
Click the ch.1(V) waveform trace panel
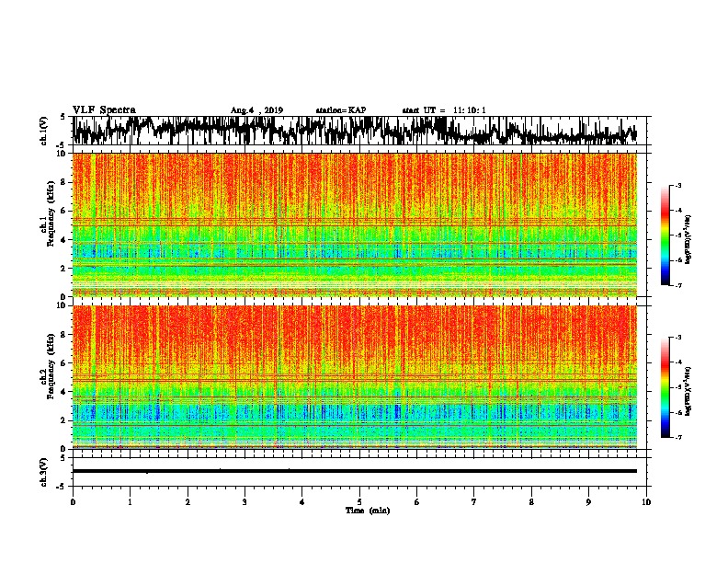click(359, 131)
